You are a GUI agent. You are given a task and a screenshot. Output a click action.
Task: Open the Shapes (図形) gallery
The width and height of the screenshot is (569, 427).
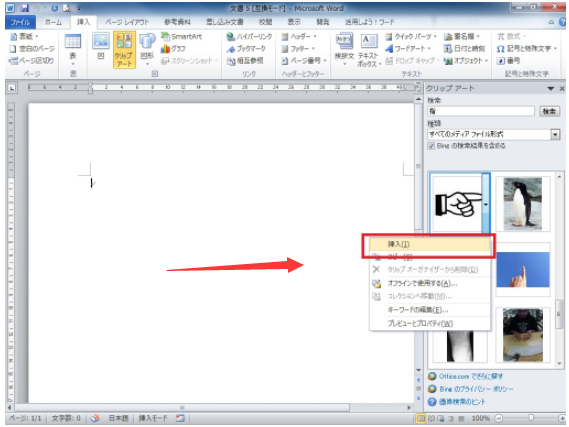click(147, 49)
